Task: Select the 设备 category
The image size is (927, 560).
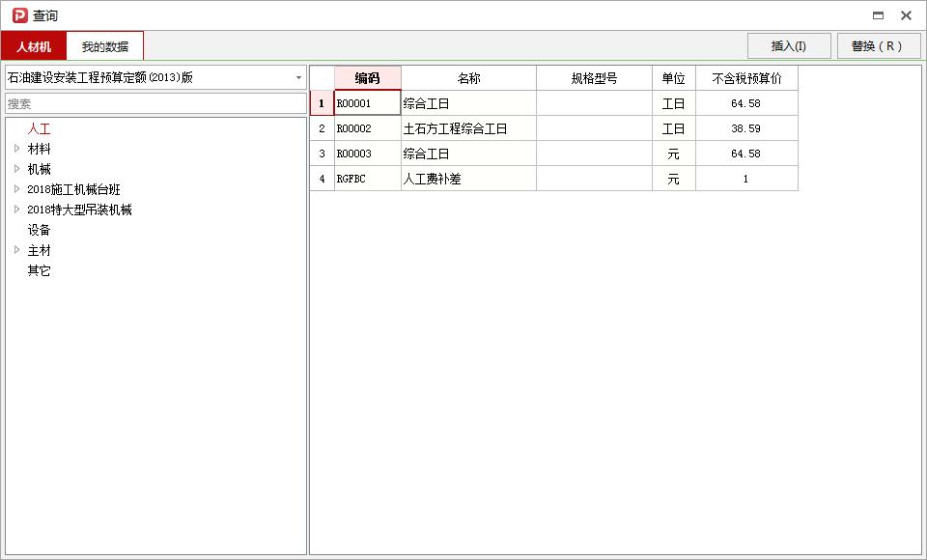Action: pyautogui.click(x=37, y=230)
